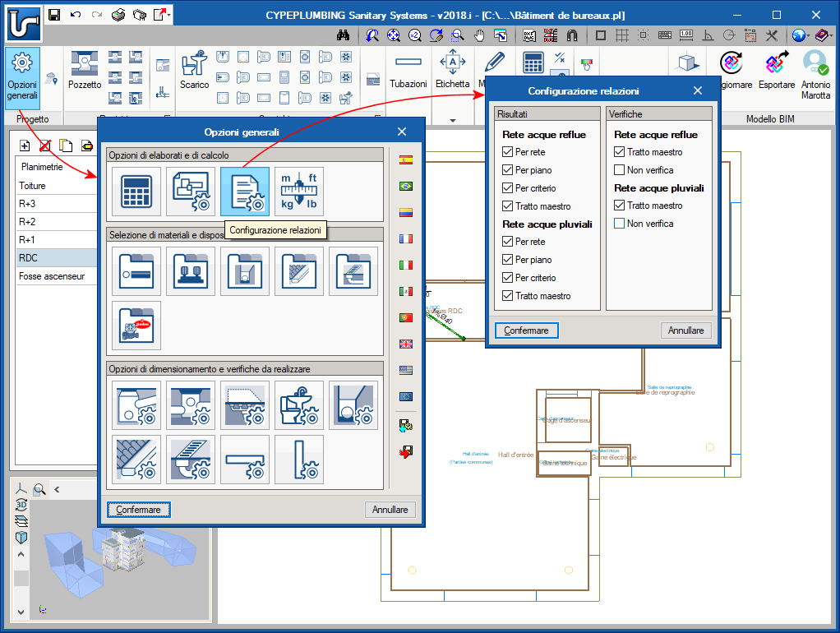Open units m ft kg lb icon
840x633 pixels.
click(299, 192)
